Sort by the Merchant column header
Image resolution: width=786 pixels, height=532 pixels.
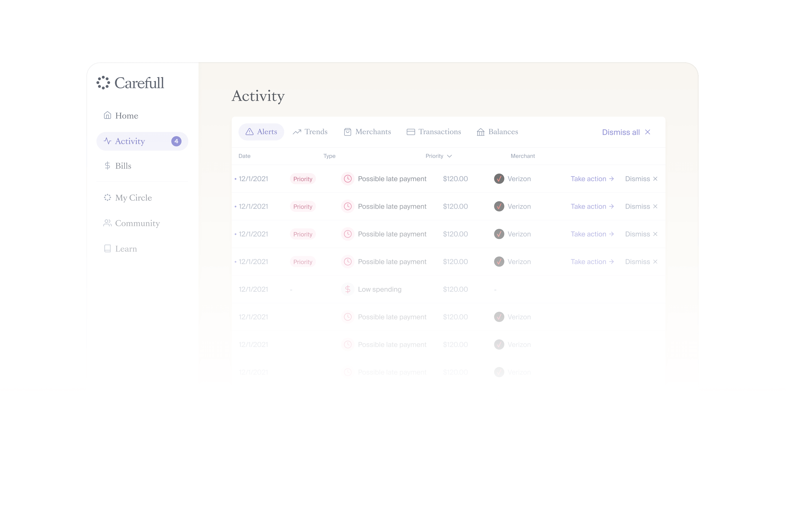coord(523,156)
